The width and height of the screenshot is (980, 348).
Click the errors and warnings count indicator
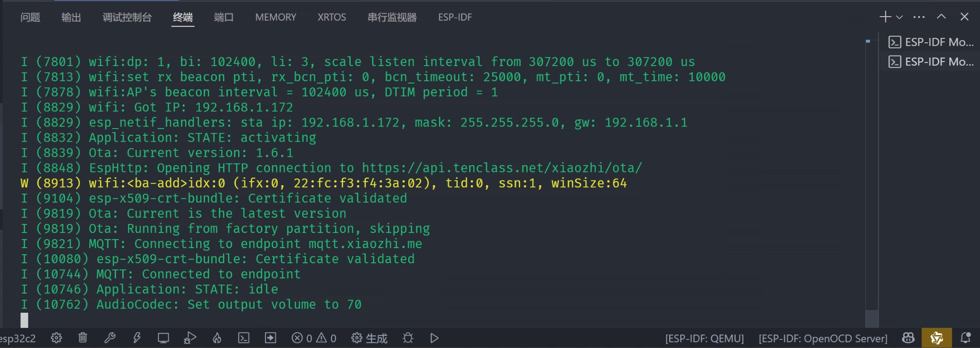[314, 338]
